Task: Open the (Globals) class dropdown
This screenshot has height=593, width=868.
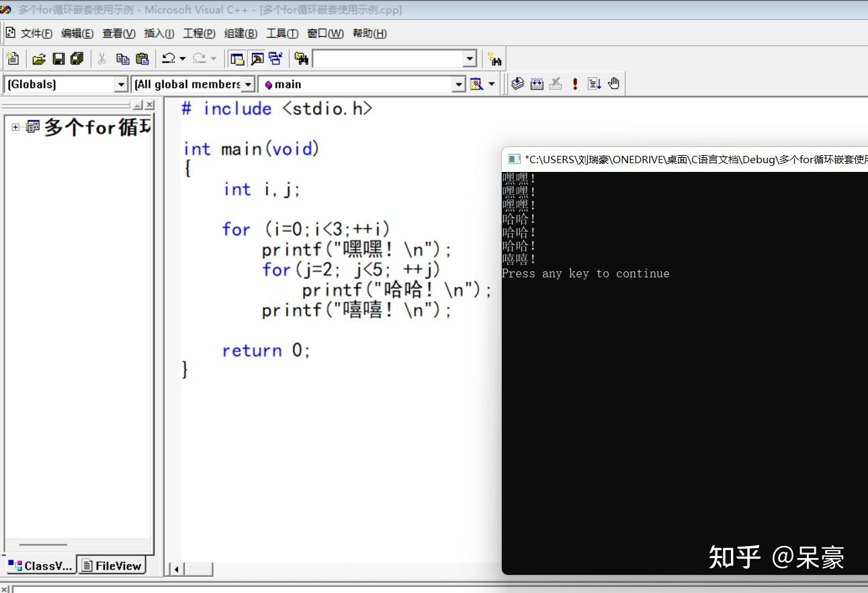Action: click(x=121, y=84)
